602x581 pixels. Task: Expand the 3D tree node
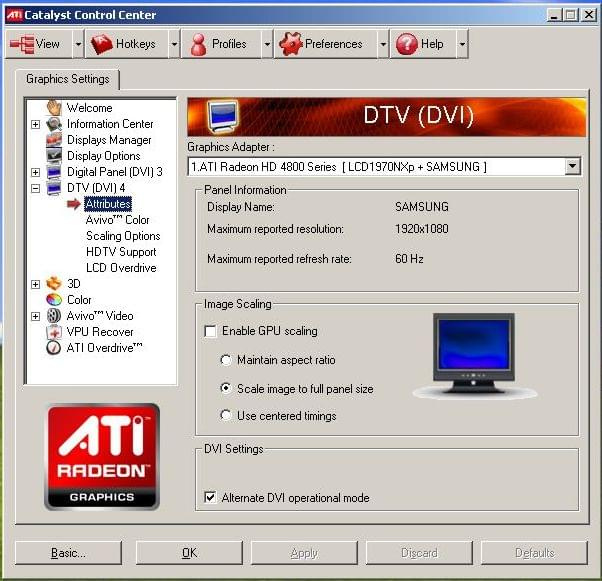click(35, 284)
